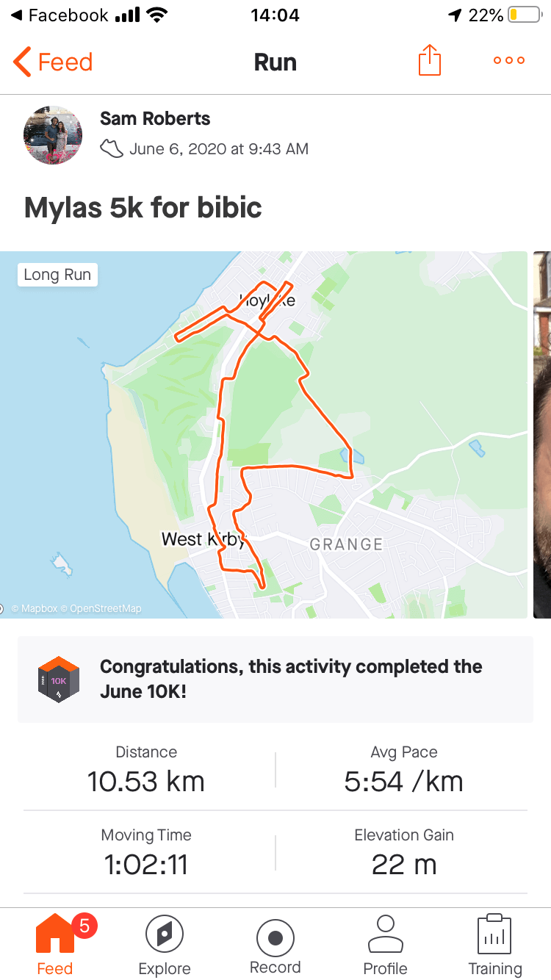The width and height of the screenshot is (551, 980).
Task: Open the Feed tab
Action: (x=55, y=944)
